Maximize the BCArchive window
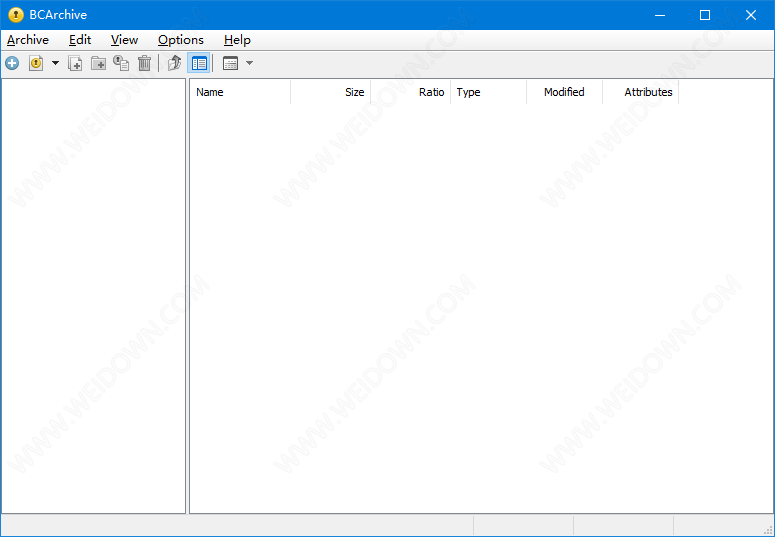 (x=705, y=15)
